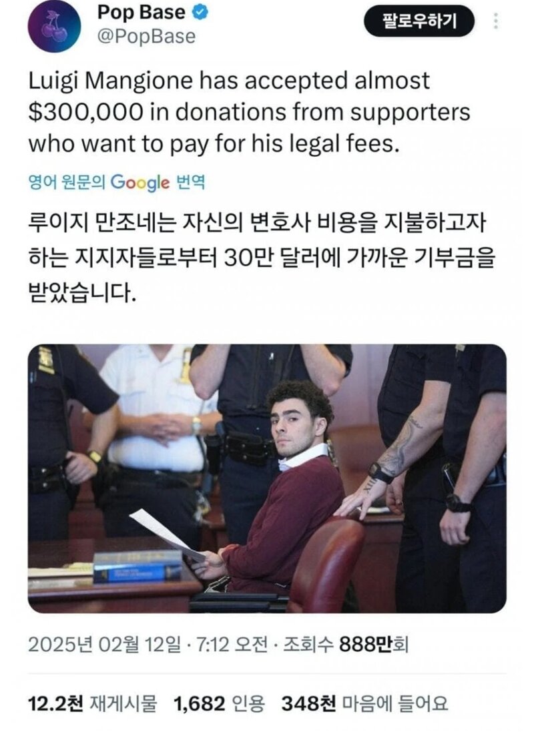The image size is (534, 756).
Task: Click the white paper in the photo
Action: pyautogui.click(x=168, y=535)
